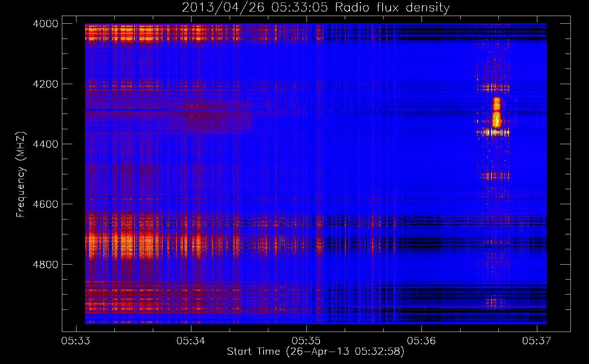This screenshot has height=364, width=589.
Task: Select the 4400 frequency axis label
Action: pyautogui.click(x=46, y=144)
